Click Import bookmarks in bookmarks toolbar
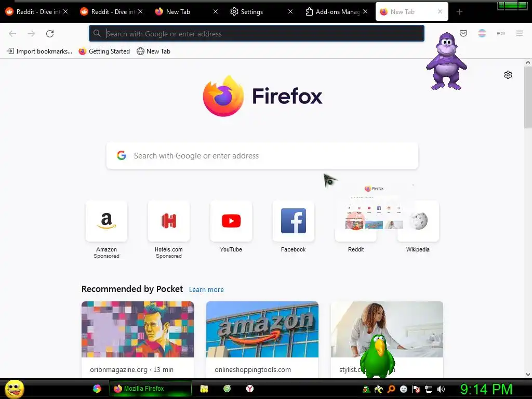The height and width of the screenshot is (399, 532). coord(39,51)
